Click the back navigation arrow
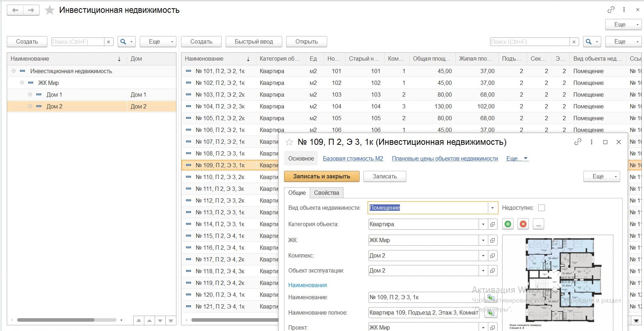644x331 pixels. point(15,10)
